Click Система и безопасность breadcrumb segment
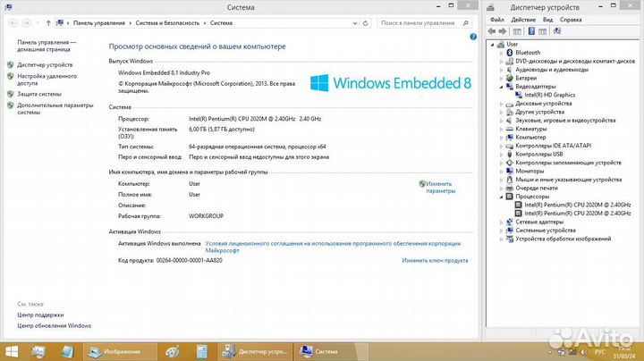Viewport: 644px width, 361px height. point(167,23)
